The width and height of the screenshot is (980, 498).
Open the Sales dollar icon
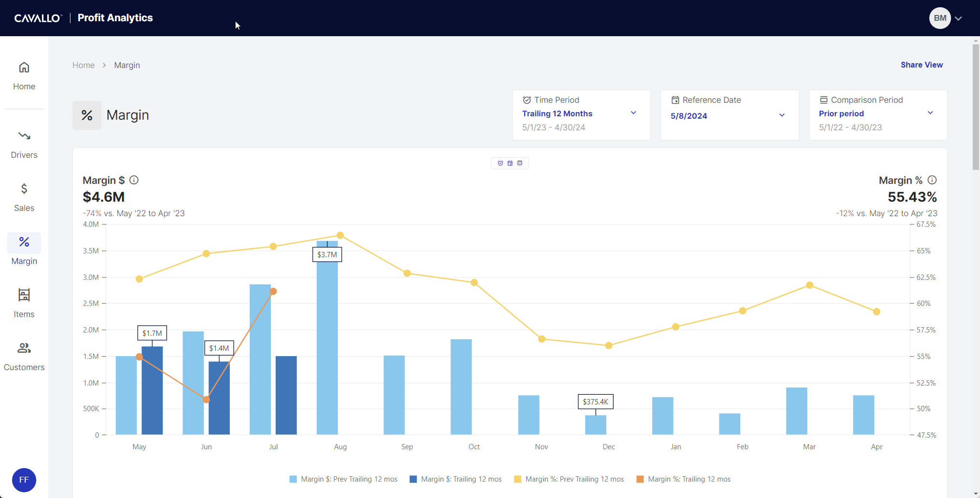pyautogui.click(x=24, y=189)
